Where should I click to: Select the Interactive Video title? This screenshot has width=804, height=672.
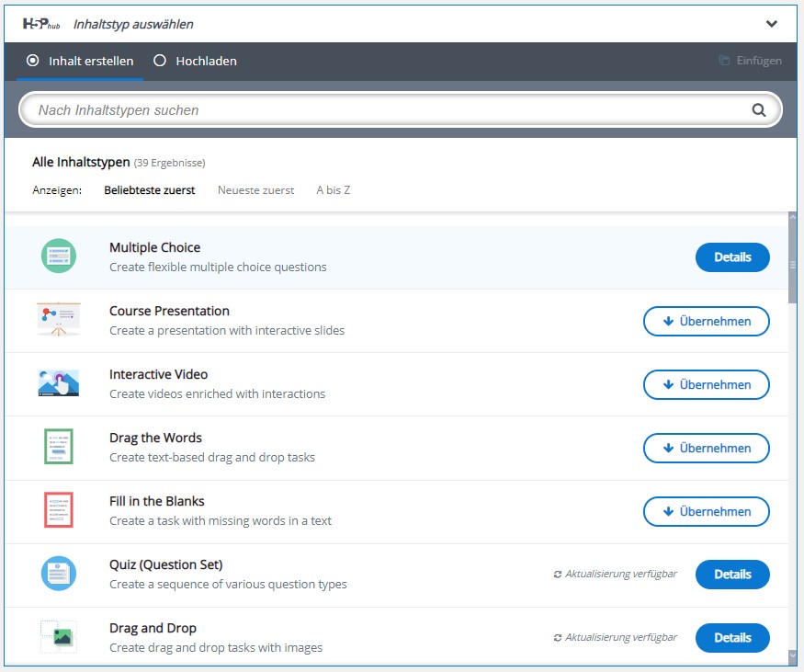click(158, 374)
